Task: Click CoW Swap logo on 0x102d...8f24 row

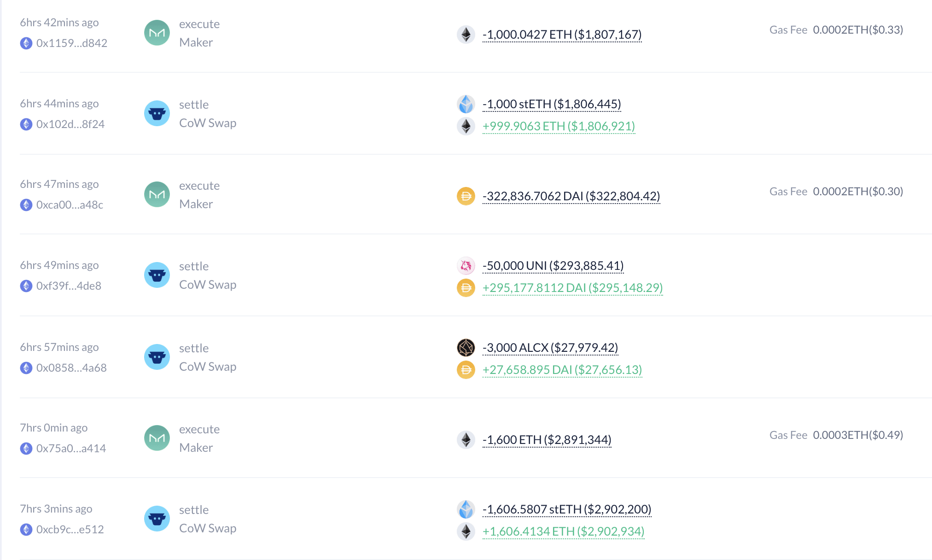Action: 157,113
